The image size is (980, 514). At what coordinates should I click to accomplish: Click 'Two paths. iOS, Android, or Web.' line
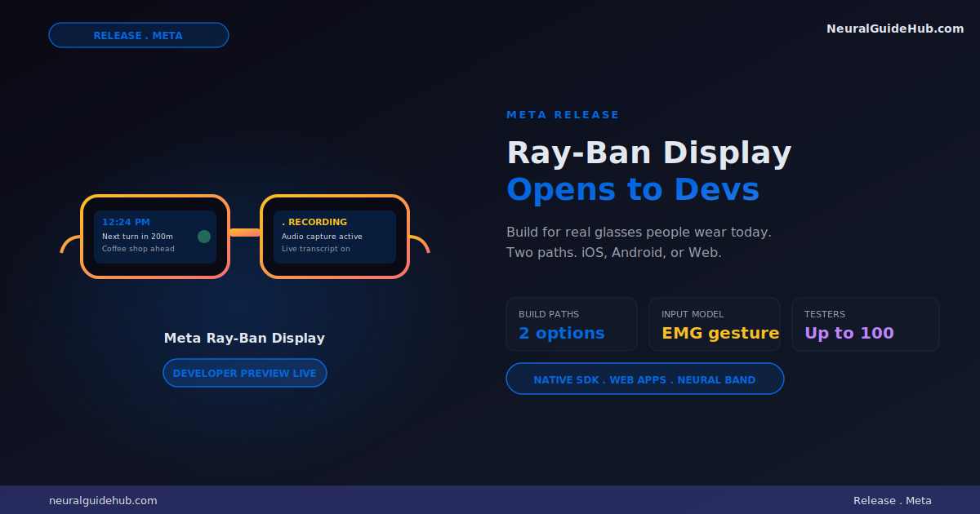614,253
